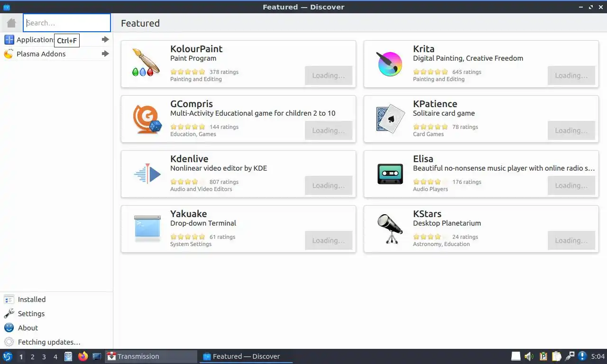Open the Plasma Addons category
This screenshot has height=364, width=607.
[x=56, y=54]
